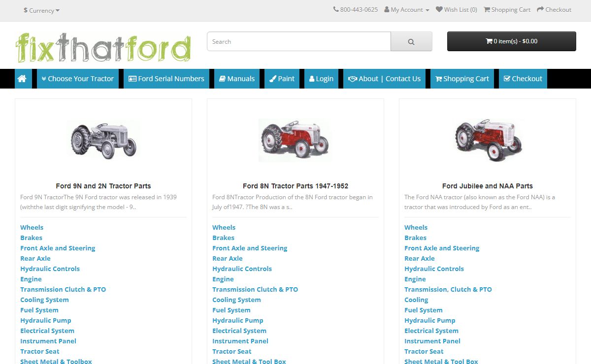Screen dimensions: 591x364
Task: Open Shopping Cart link in the top bar
Action: point(507,10)
